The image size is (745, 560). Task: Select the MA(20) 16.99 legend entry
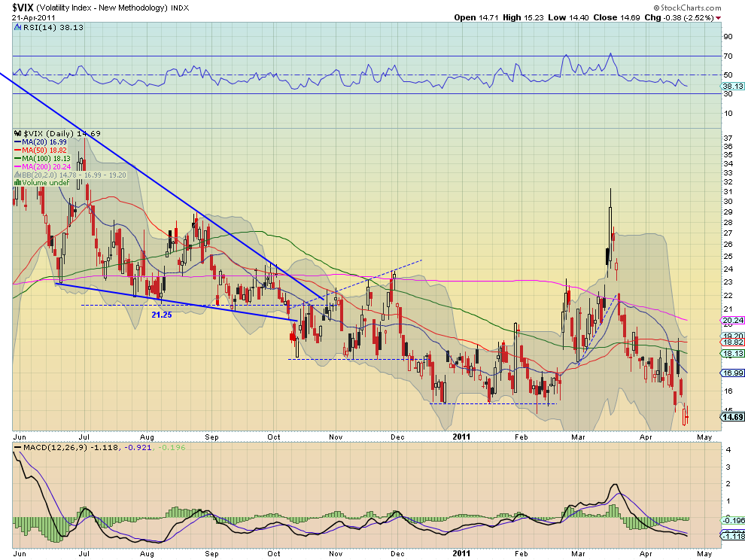pyautogui.click(x=41, y=142)
